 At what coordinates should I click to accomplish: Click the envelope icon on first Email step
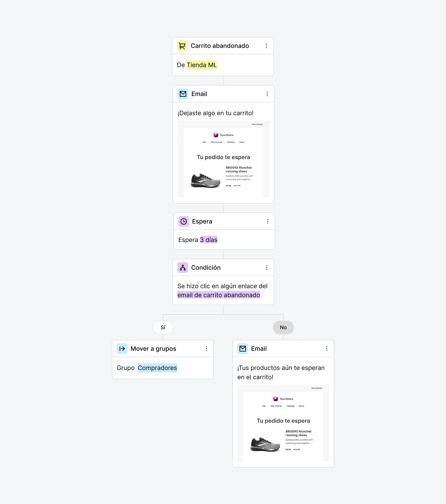point(183,94)
